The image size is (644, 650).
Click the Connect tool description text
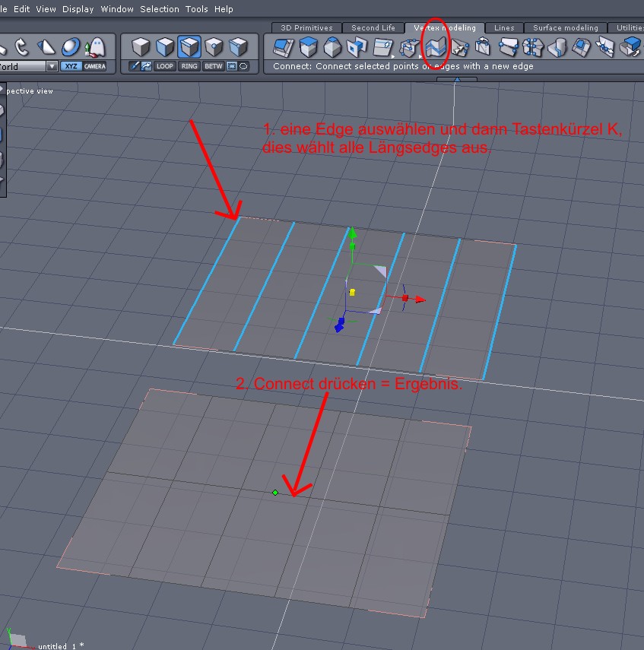coord(403,66)
